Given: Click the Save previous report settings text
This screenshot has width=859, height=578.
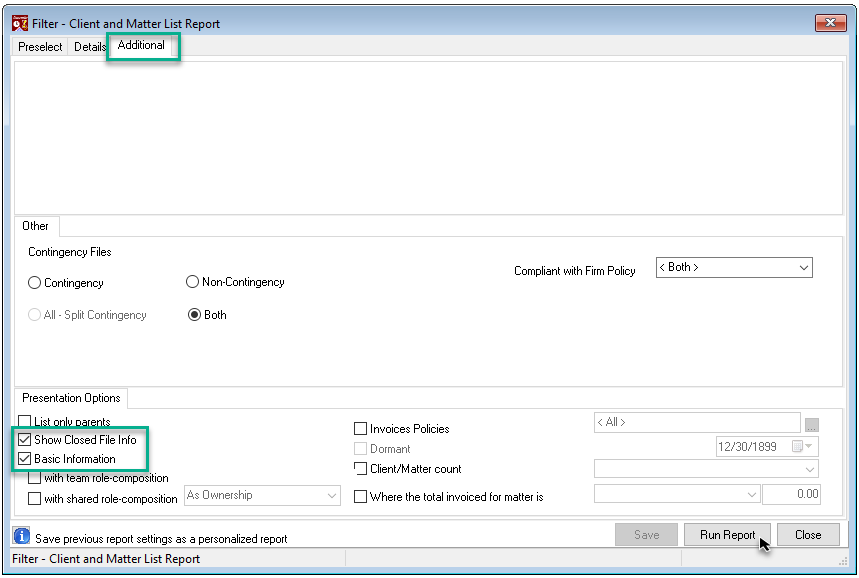Looking at the screenshot, I should [161, 539].
